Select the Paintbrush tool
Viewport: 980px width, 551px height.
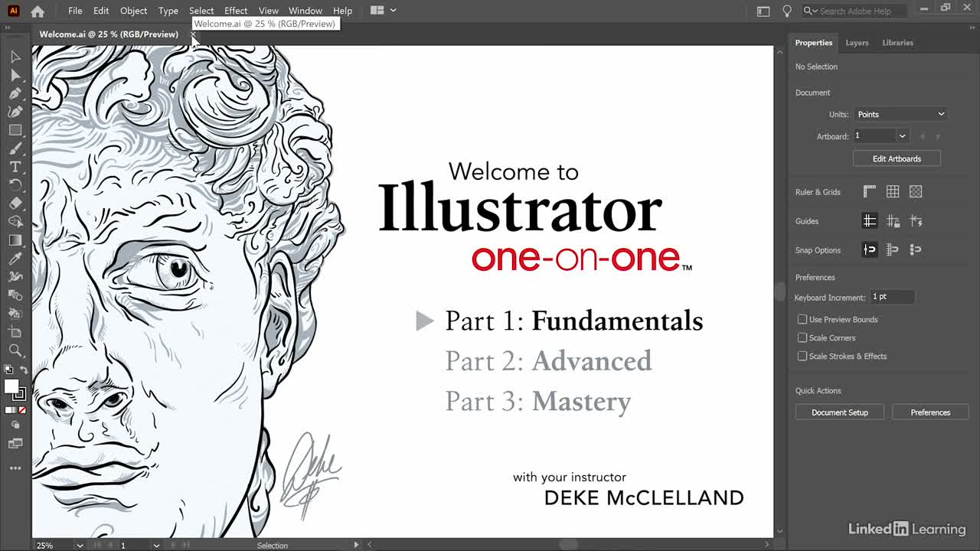15,148
